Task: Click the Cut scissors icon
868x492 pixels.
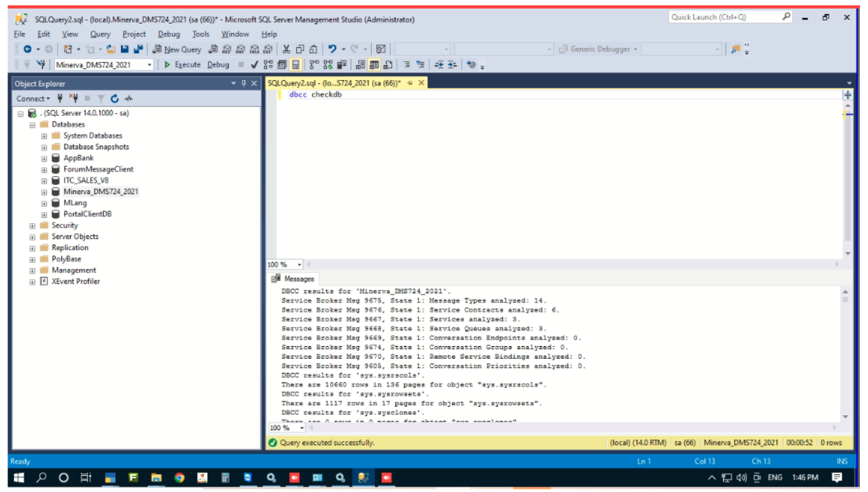Action: click(286, 49)
